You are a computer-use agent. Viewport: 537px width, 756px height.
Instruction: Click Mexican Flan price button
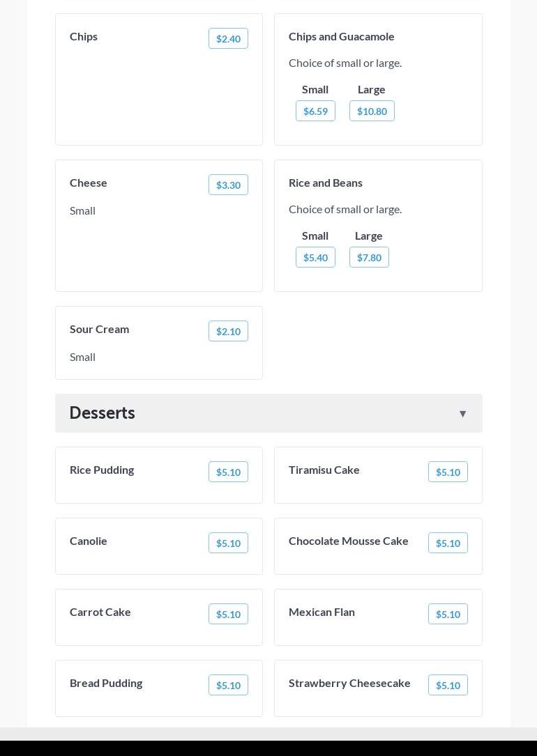click(x=448, y=614)
